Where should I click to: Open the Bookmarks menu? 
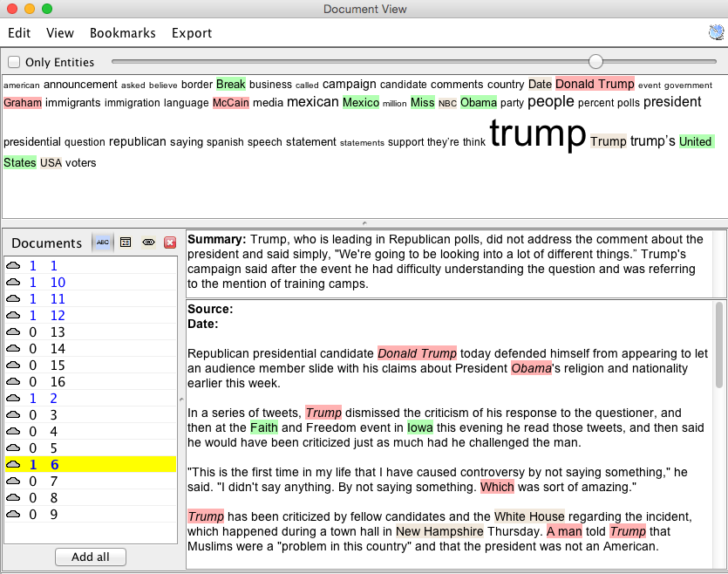click(x=123, y=33)
